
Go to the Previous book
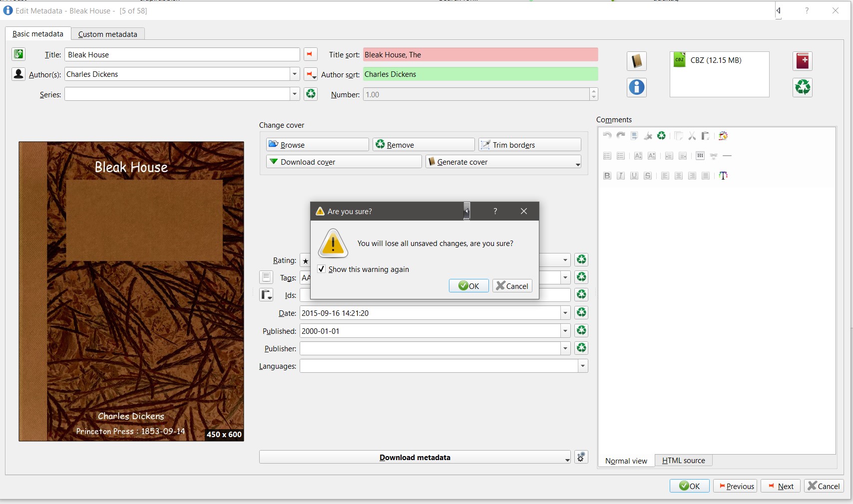click(735, 486)
